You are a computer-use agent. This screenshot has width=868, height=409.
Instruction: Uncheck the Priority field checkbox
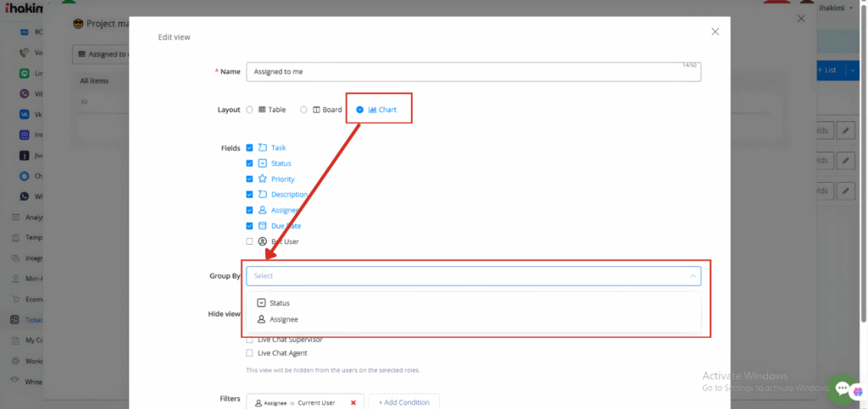pos(249,180)
